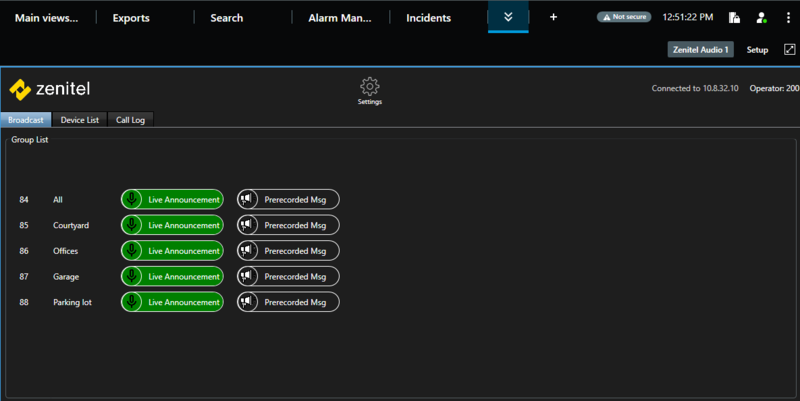
Task: Click the Not secure warning badge
Action: coord(624,18)
